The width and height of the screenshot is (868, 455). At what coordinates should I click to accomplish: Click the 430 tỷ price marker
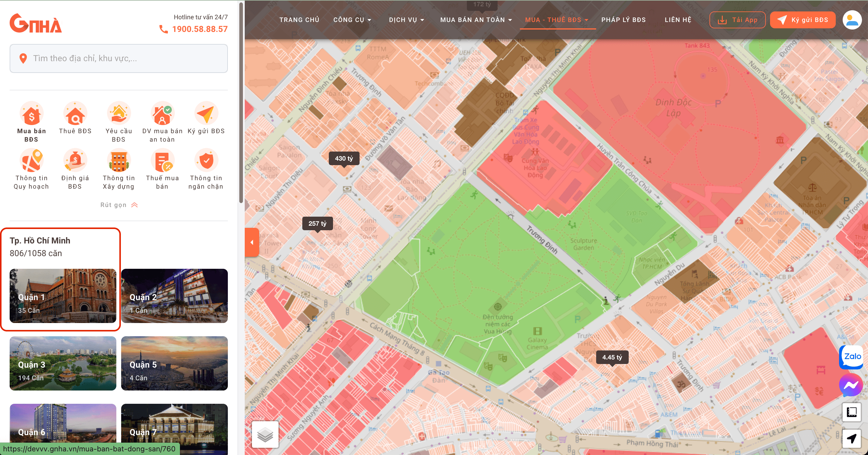344,158
